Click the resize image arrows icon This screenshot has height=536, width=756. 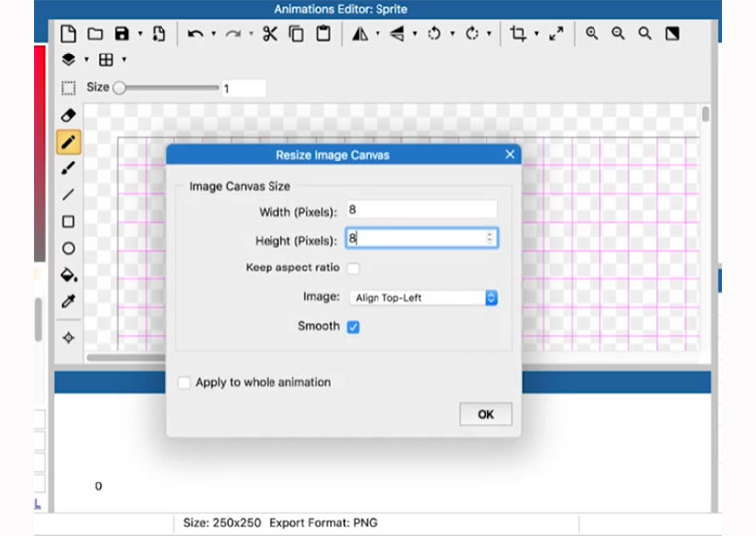556,34
